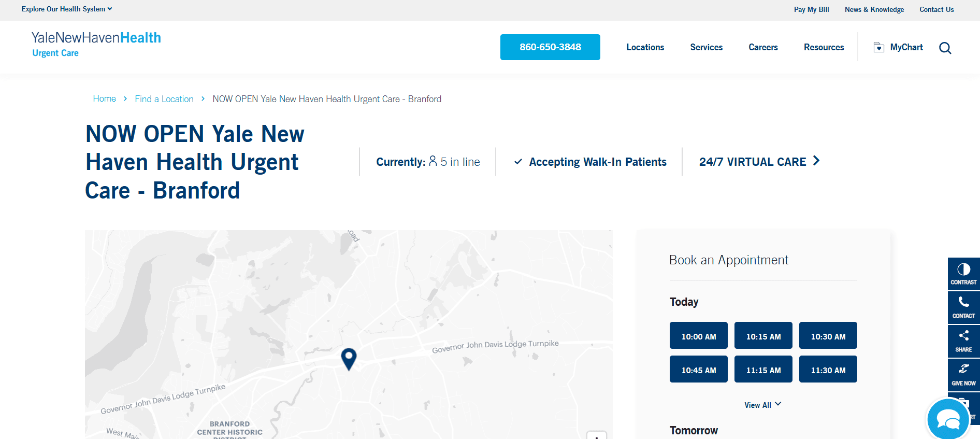Choose the 11:30 AM appointment
The image size is (980, 439).
pos(828,369)
